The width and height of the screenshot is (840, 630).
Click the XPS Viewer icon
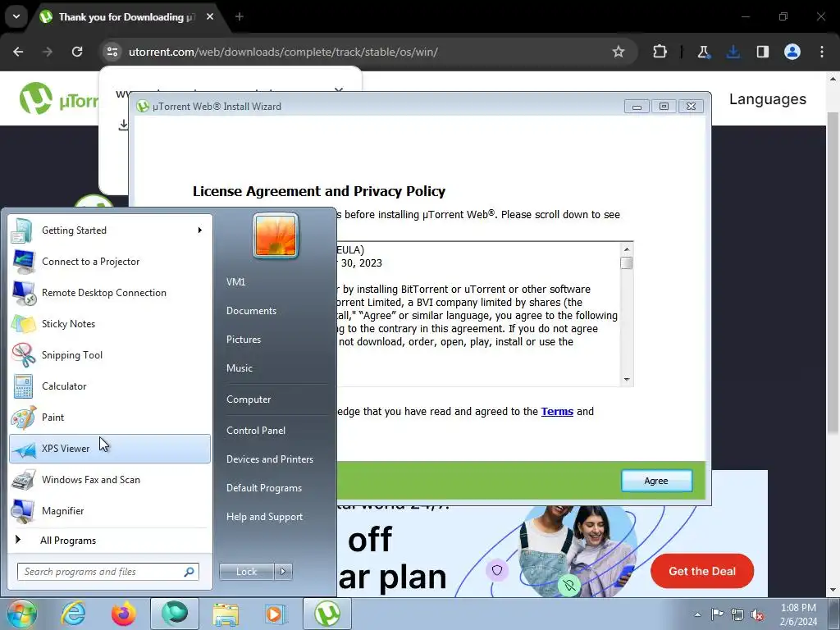click(23, 450)
